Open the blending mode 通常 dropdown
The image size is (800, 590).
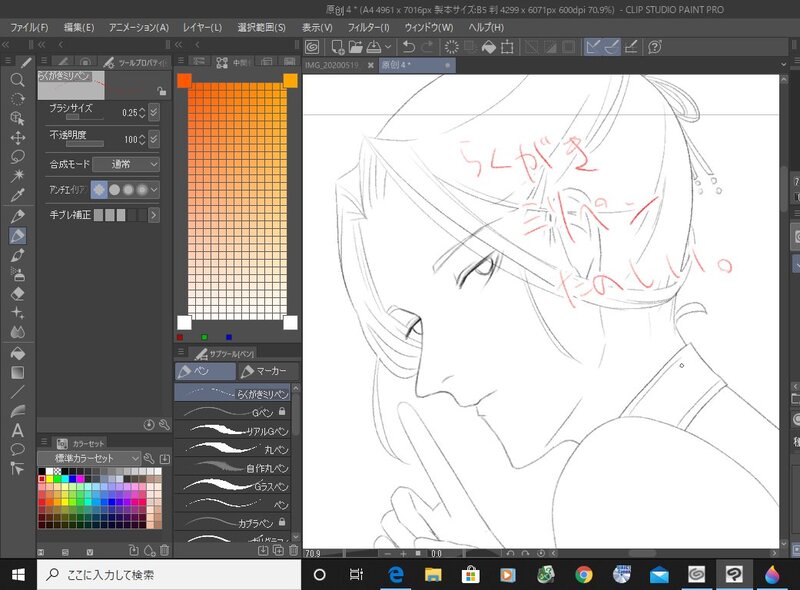pos(126,164)
